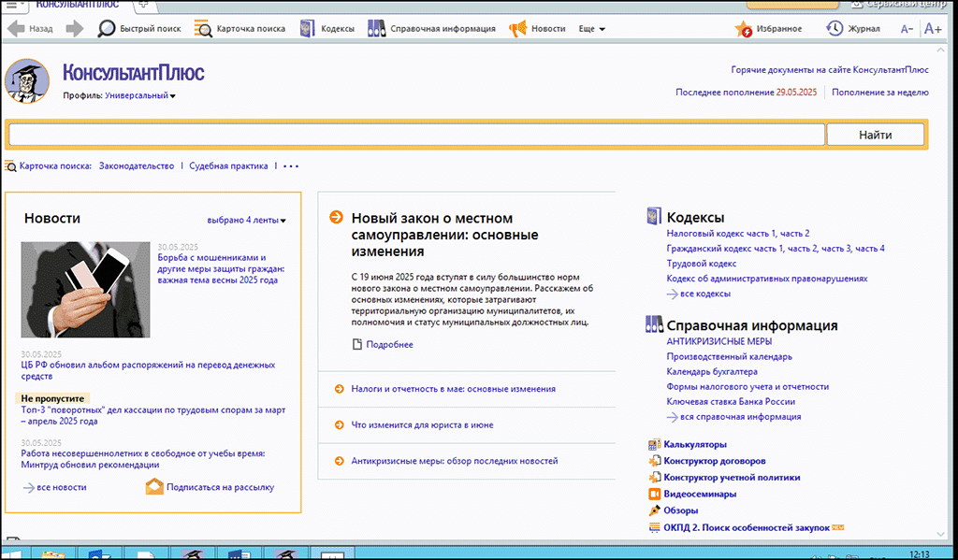
Task: Open the news photo of hand holding phones
Action: pyautogui.click(x=85, y=290)
